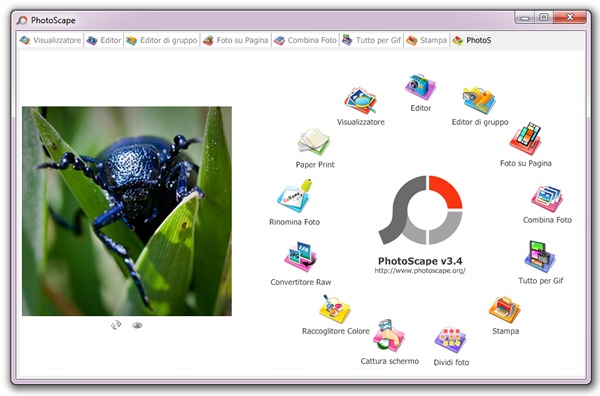The height and width of the screenshot is (396, 600).
Task: Open the Convertitore Raw icon
Action: point(301,257)
